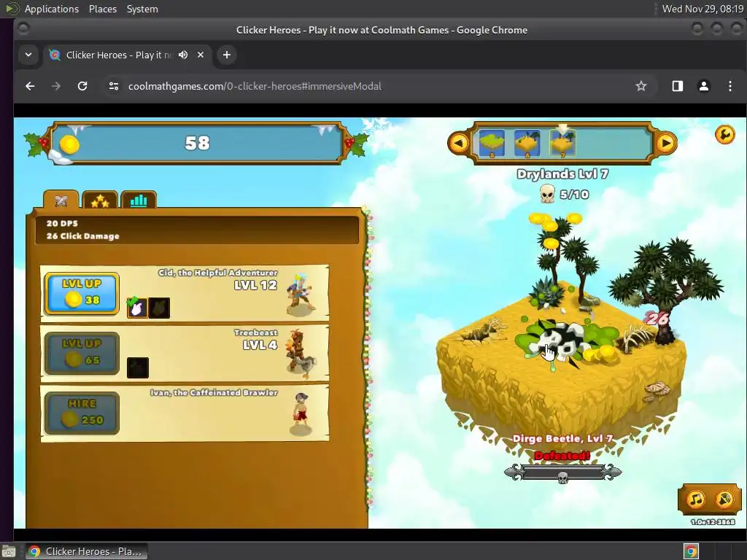Open the achievements tab with stars
The height and width of the screenshot is (560, 747).
[x=100, y=200]
